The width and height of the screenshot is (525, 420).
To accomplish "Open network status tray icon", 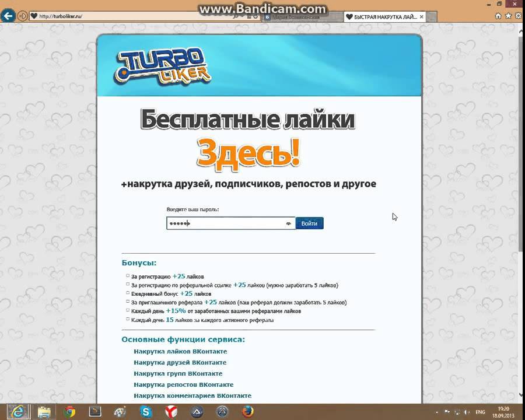I will point(457,412).
